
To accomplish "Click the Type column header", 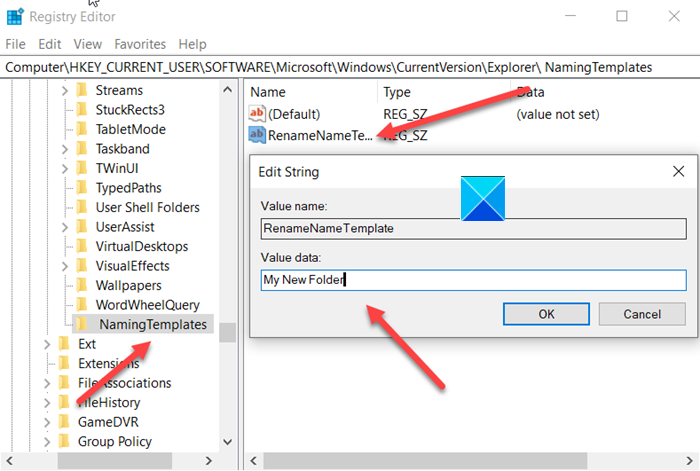I will pyautogui.click(x=397, y=92).
